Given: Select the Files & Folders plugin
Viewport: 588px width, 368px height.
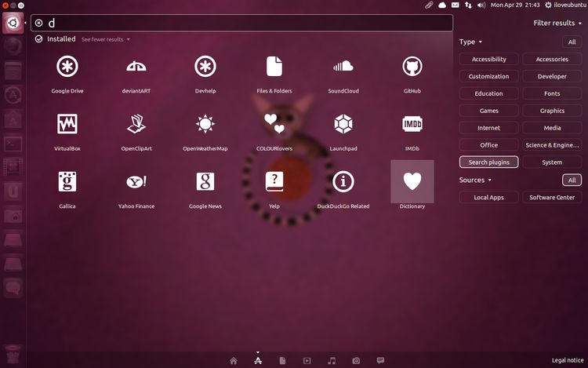Looking at the screenshot, I should pos(274,67).
